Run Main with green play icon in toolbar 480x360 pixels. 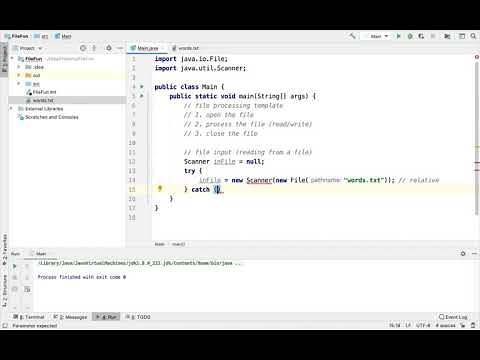point(398,36)
